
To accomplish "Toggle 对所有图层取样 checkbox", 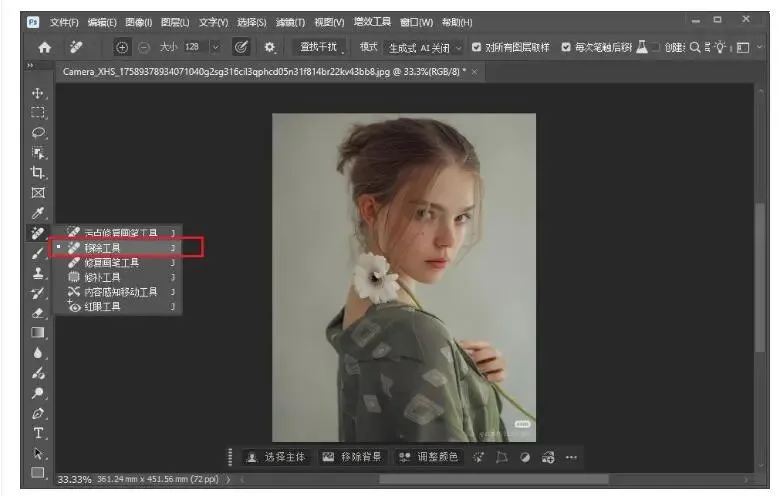I will coord(476,47).
